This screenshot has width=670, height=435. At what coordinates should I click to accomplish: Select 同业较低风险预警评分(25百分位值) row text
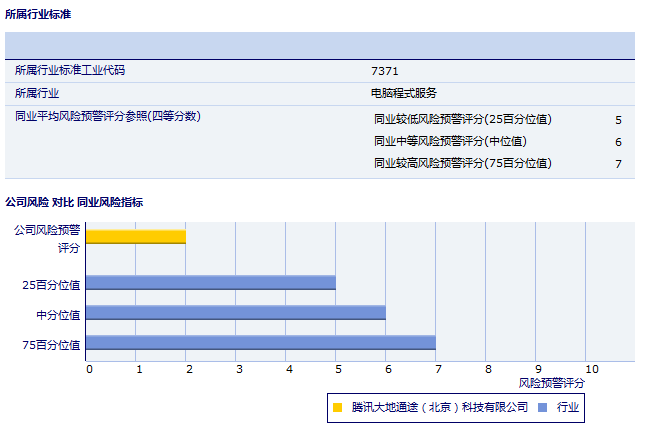pos(462,119)
